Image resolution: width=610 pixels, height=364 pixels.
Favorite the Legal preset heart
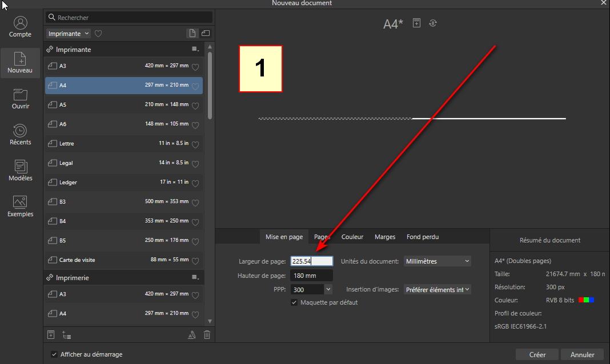[195, 164]
